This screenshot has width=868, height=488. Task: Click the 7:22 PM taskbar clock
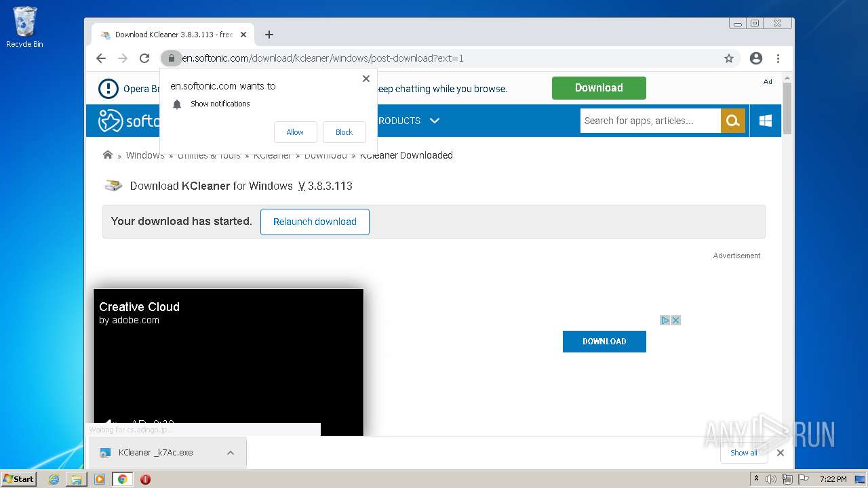click(833, 479)
